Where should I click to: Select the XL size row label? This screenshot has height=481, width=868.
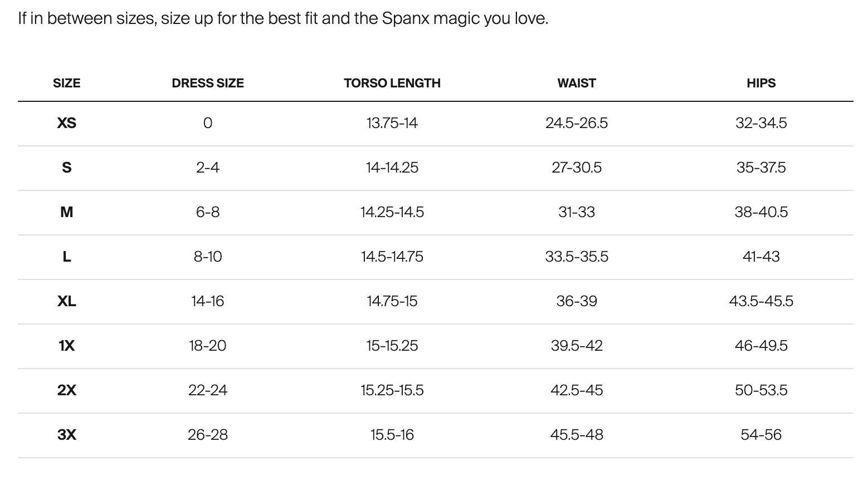(66, 301)
